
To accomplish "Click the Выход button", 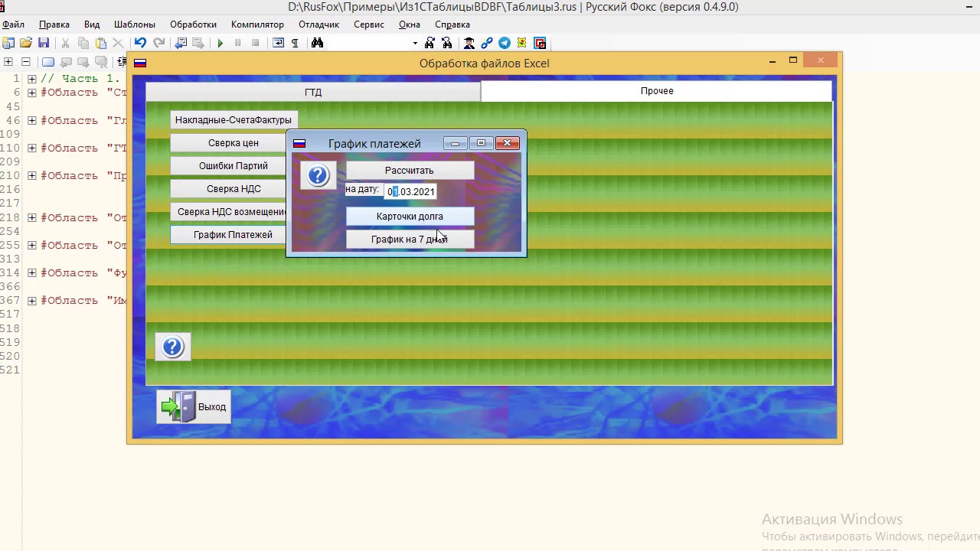I will (x=194, y=407).
